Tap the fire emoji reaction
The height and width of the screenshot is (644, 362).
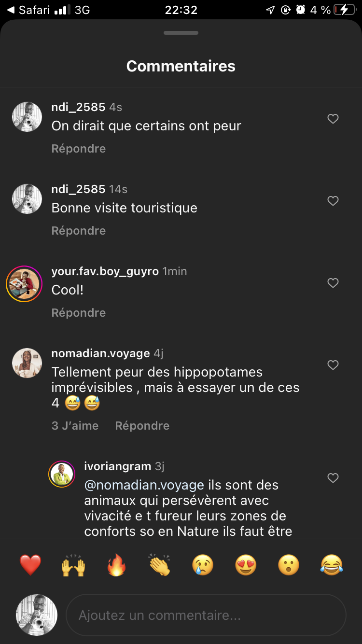tap(117, 565)
